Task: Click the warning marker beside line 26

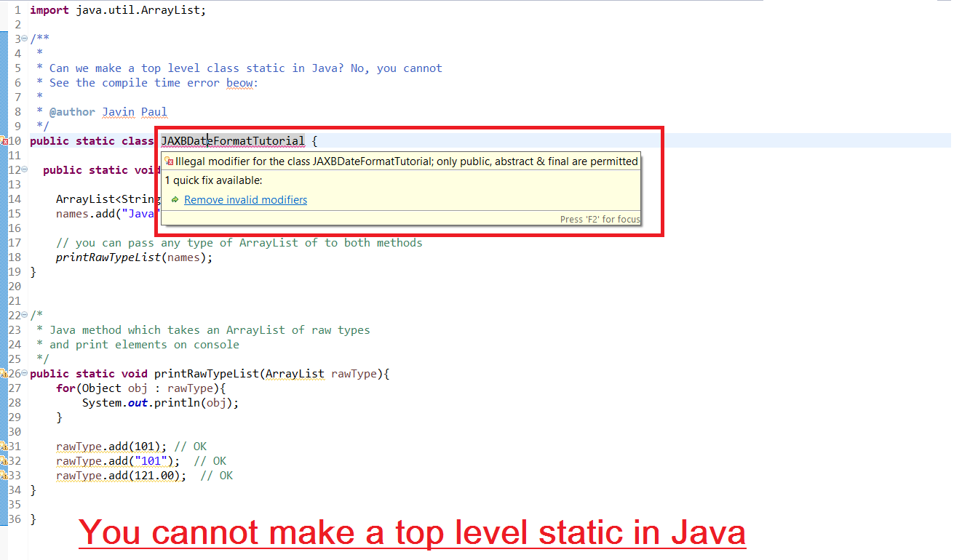Action: (4, 374)
